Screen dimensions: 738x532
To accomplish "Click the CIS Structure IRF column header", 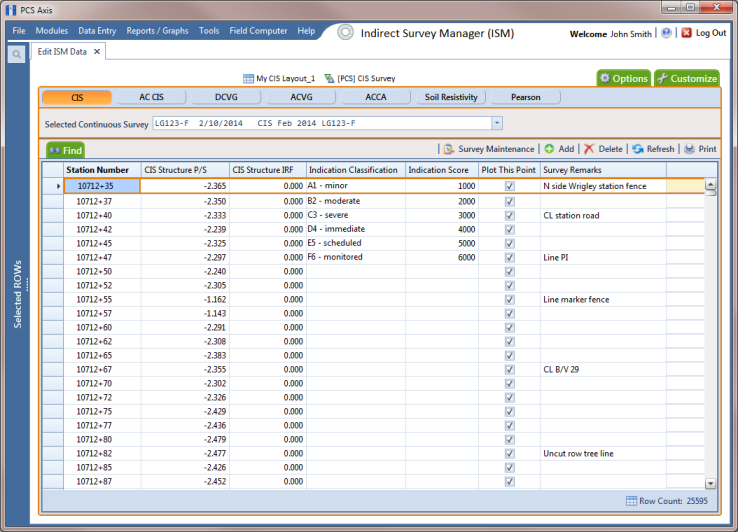I will point(267,170).
